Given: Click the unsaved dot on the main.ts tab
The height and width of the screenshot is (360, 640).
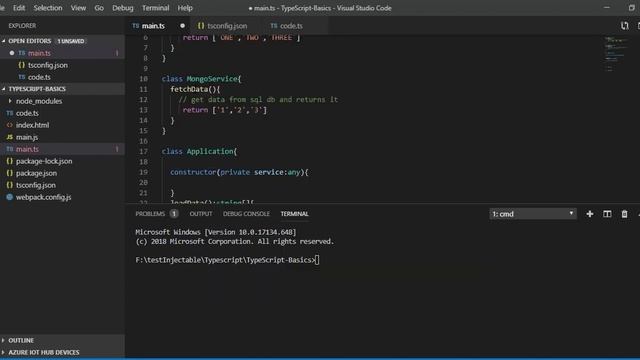Looking at the screenshot, I should [182, 26].
